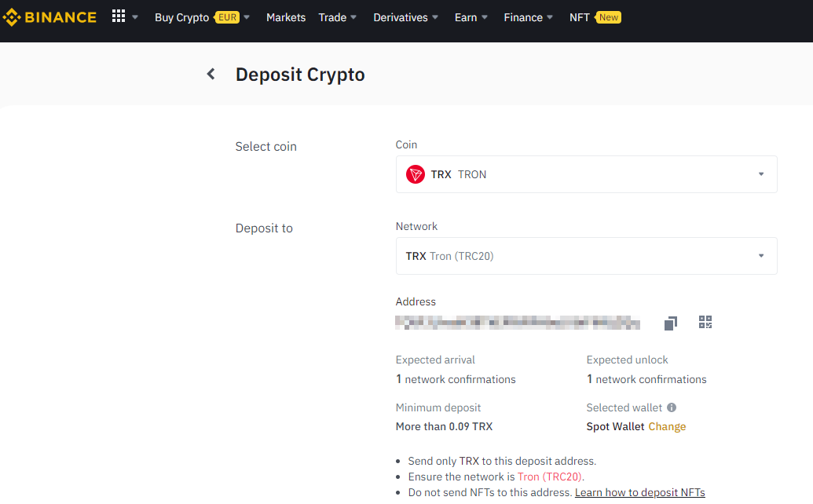Expand the Network dropdown arrow
Image resolution: width=813 pixels, height=504 pixels.
point(761,255)
